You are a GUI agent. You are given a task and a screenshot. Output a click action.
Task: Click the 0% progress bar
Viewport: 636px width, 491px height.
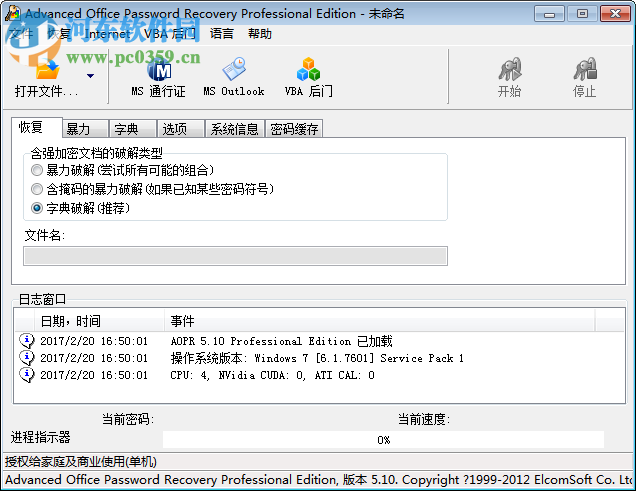coord(383,440)
